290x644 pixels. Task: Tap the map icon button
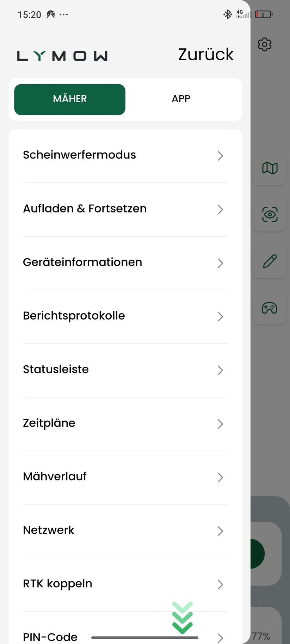(270, 168)
